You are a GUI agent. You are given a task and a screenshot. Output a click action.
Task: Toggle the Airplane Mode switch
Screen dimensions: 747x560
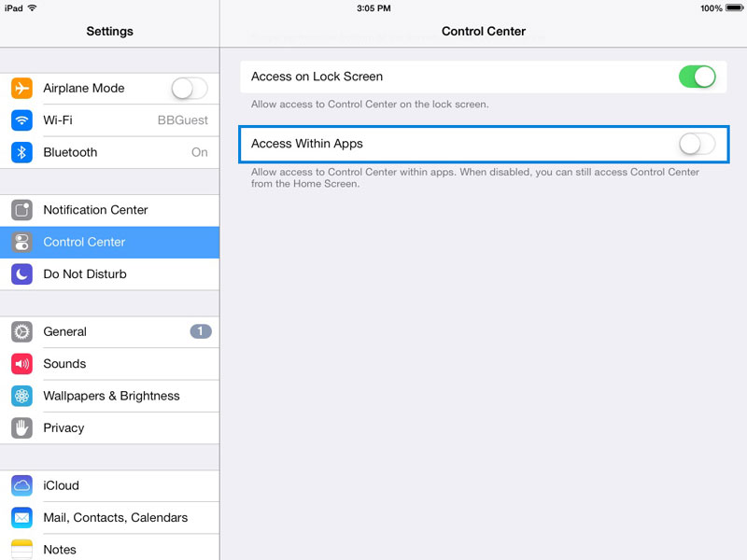pos(189,89)
